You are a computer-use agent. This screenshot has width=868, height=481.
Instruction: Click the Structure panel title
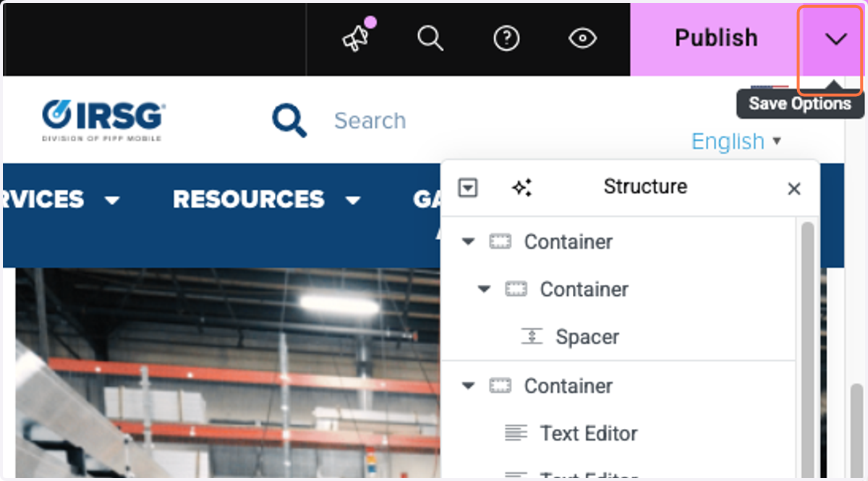click(645, 187)
